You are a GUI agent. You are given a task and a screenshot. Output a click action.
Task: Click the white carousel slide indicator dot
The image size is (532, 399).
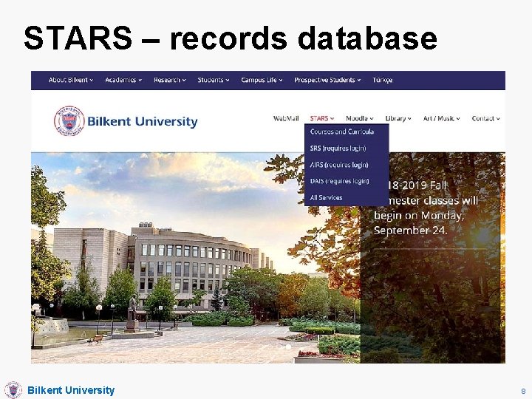click(288, 347)
